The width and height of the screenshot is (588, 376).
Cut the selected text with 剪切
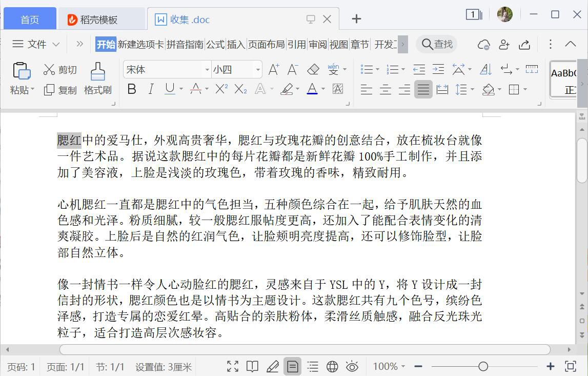[x=60, y=70]
